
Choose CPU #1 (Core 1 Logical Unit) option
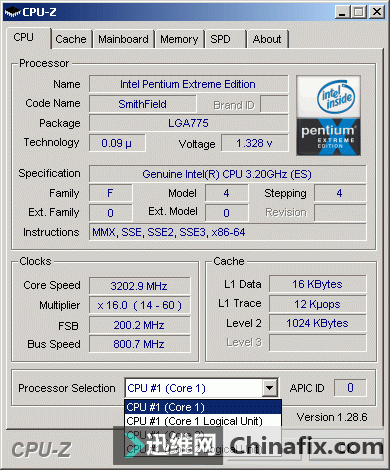click(x=203, y=421)
